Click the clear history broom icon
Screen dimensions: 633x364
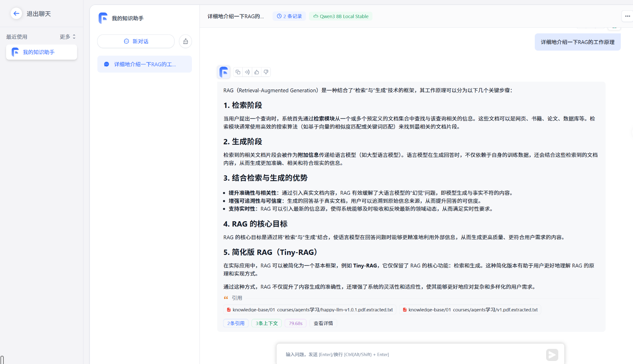point(185,41)
